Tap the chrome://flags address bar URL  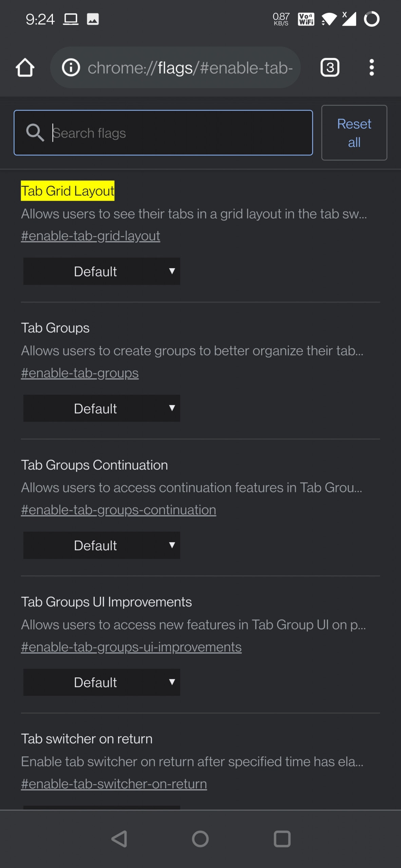pos(190,67)
